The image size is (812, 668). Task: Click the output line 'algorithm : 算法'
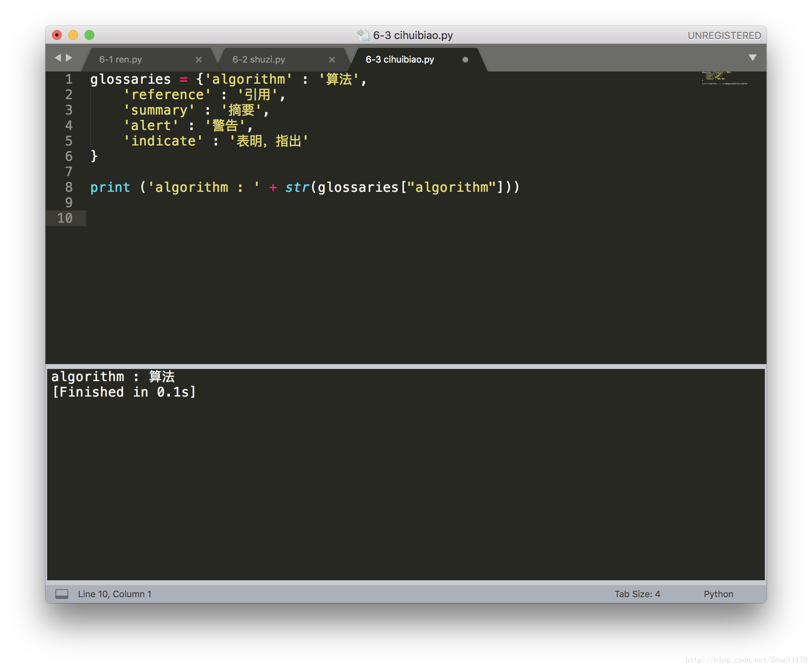click(x=113, y=377)
